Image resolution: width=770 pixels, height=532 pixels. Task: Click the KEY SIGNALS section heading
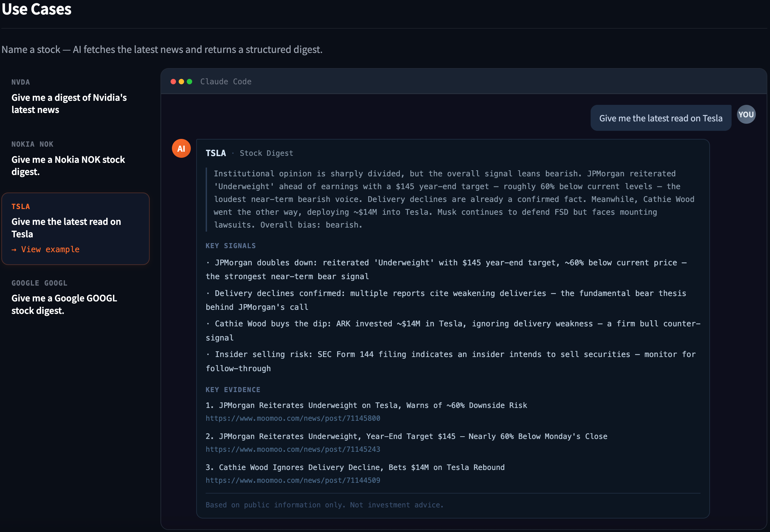[231, 246]
